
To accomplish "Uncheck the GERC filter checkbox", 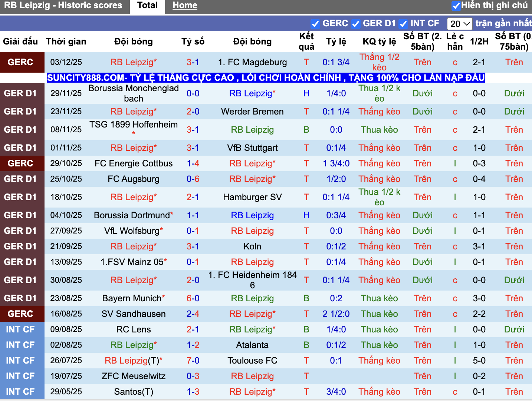I will click(315, 24).
